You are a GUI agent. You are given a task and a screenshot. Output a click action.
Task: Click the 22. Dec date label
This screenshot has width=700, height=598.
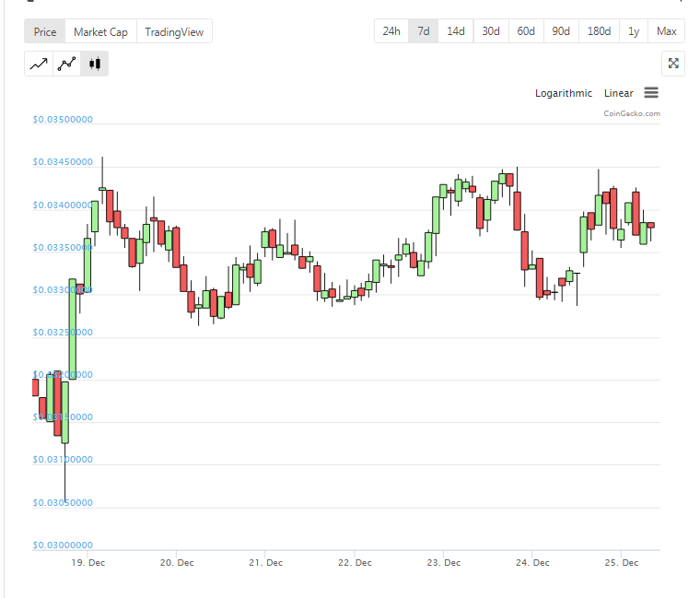355,563
